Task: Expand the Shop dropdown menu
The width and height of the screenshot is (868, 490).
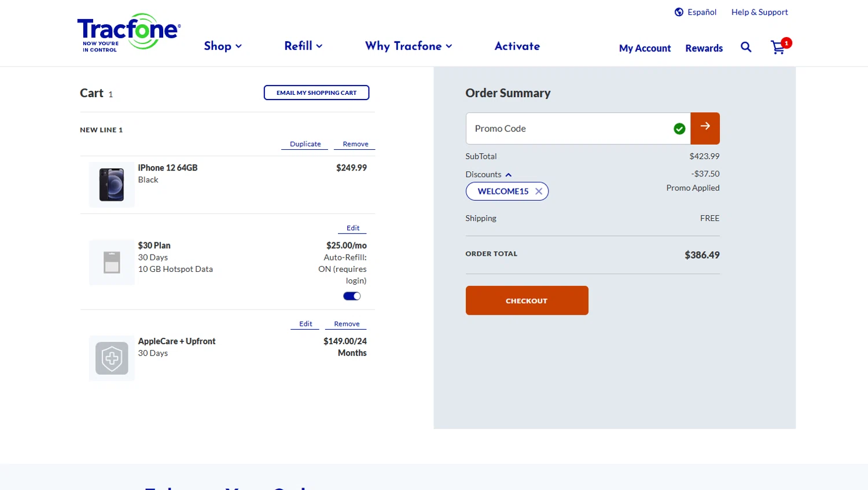Action: [x=223, y=46]
